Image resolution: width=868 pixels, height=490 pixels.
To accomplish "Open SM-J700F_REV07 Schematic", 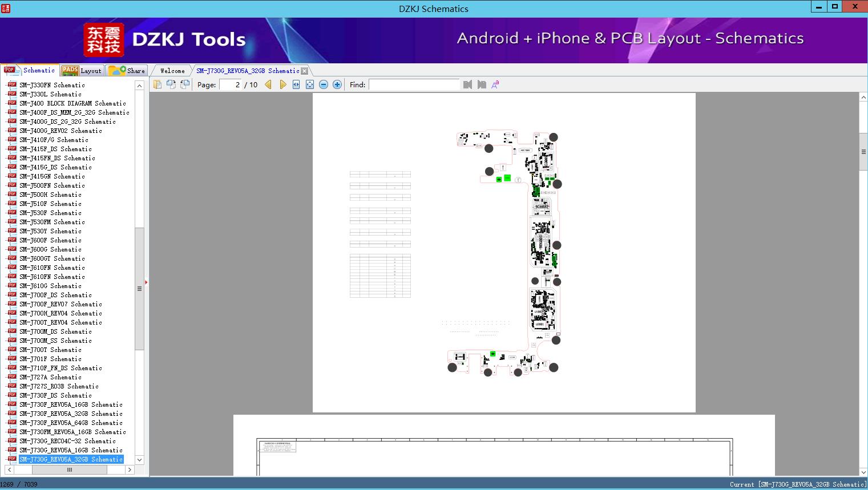I will coord(60,304).
